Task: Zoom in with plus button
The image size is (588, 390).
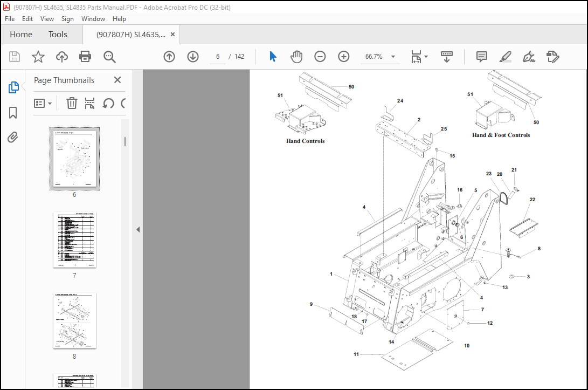Action: tap(343, 57)
